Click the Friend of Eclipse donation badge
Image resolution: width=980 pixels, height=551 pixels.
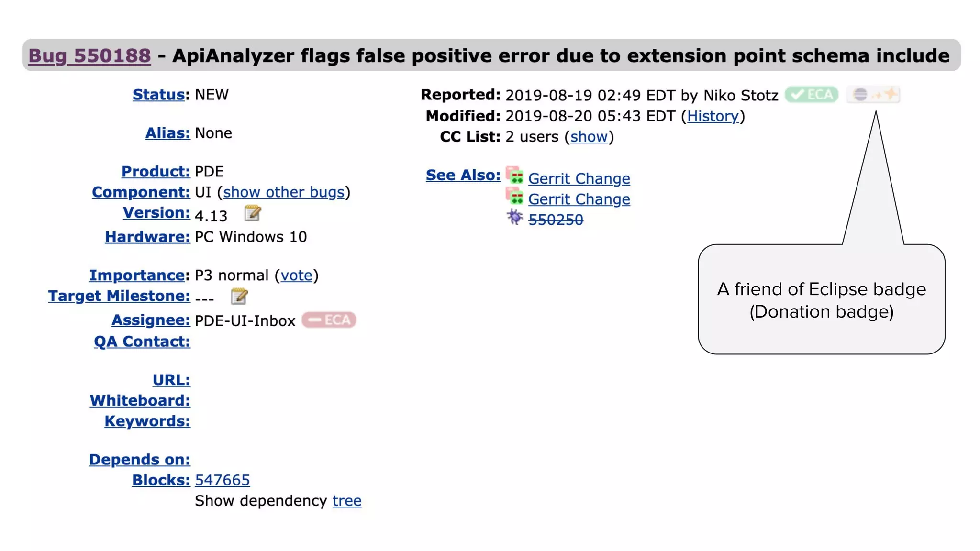pos(873,95)
